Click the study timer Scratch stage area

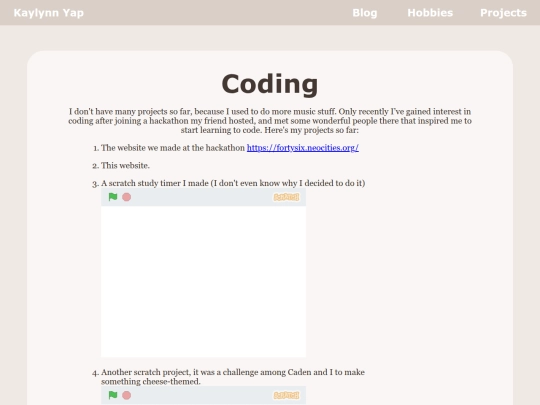click(x=203, y=281)
